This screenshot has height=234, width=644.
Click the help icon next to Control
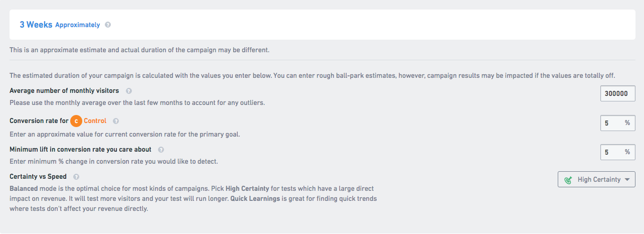(x=116, y=121)
